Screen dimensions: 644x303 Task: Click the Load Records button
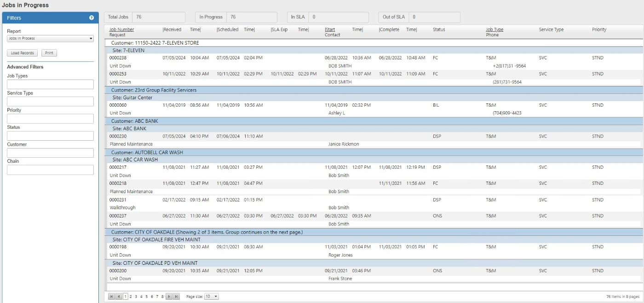click(23, 53)
